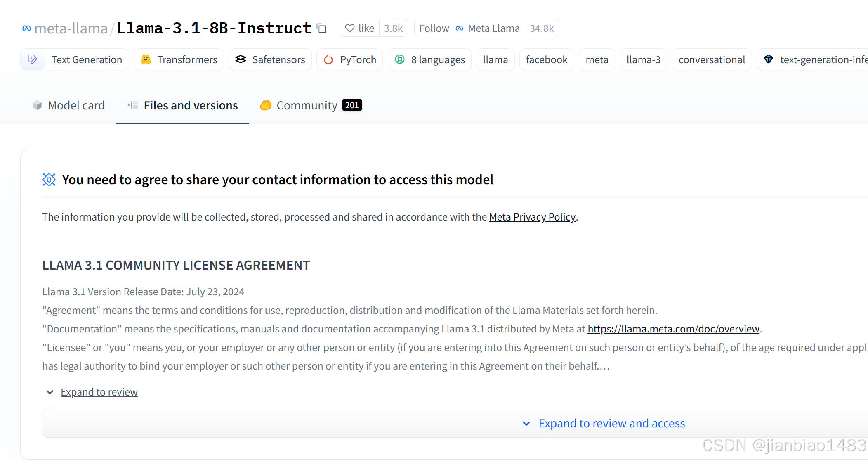The image size is (868, 460).
Task: Follow the Meta Llama organization
Action: click(434, 28)
